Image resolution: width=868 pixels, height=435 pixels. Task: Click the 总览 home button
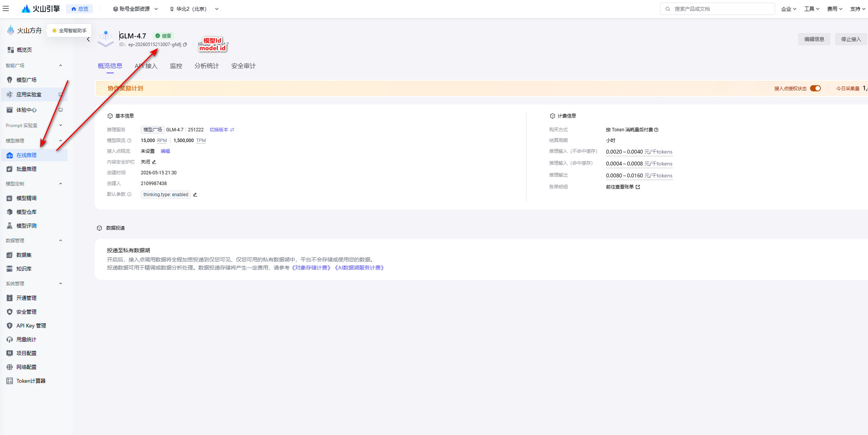[79, 9]
